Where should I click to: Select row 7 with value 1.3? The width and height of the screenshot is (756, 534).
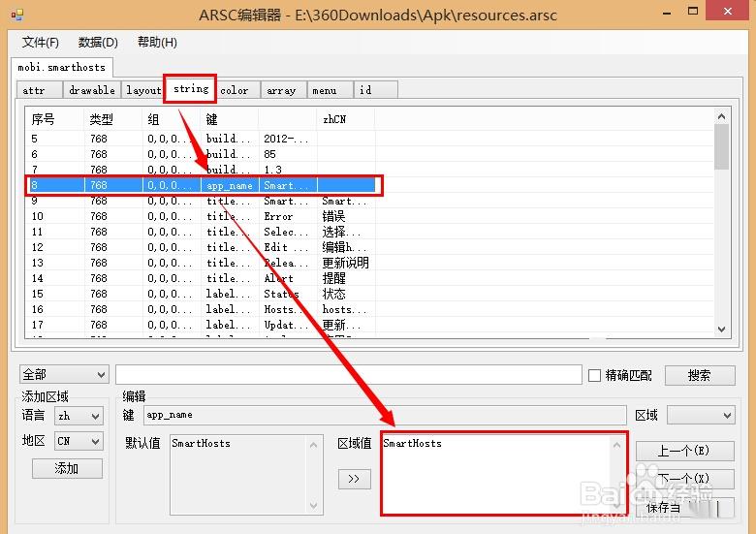click(x=200, y=170)
